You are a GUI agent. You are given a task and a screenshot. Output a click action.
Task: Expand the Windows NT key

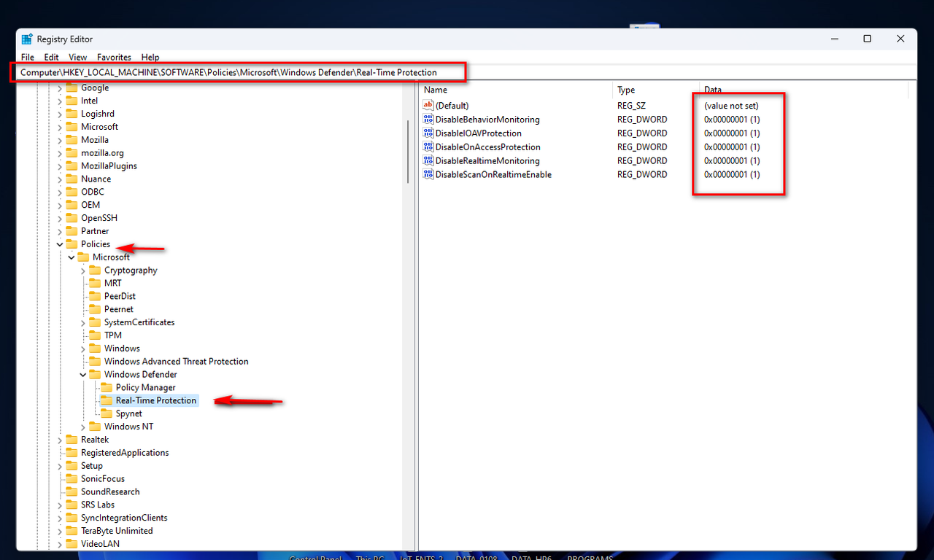click(x=83, y=427)
